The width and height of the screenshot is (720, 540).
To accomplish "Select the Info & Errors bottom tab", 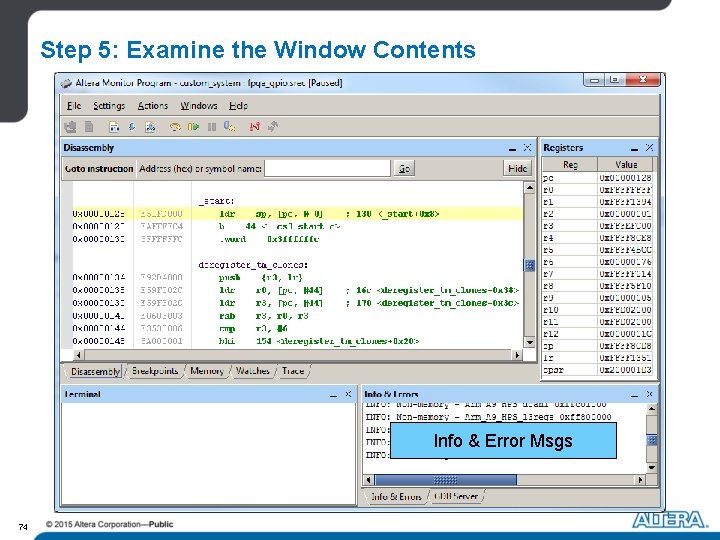I will pos(396,496).
